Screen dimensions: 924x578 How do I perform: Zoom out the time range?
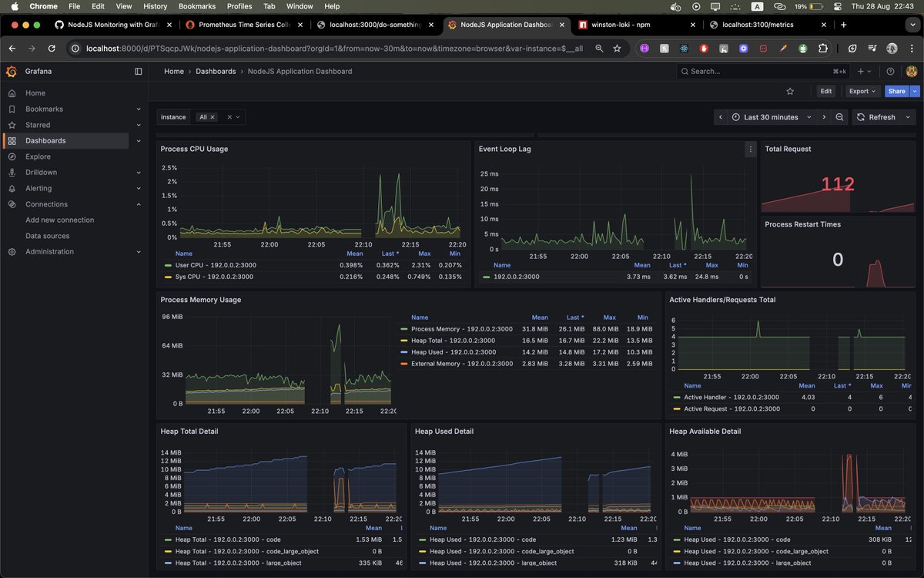tap(840, 117)
